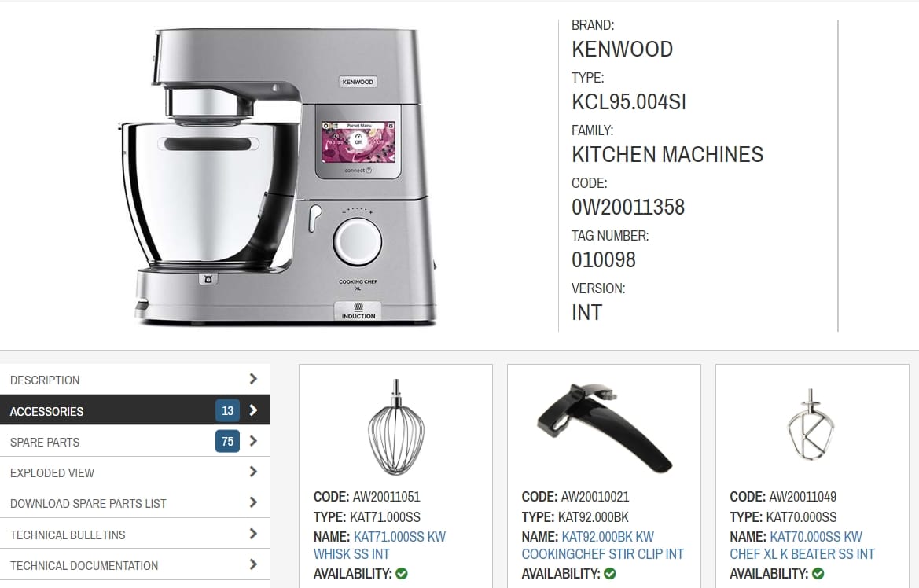Select the Accessories menu item
Viewport: 919px width, 588px height.
(x=134, y=410)
